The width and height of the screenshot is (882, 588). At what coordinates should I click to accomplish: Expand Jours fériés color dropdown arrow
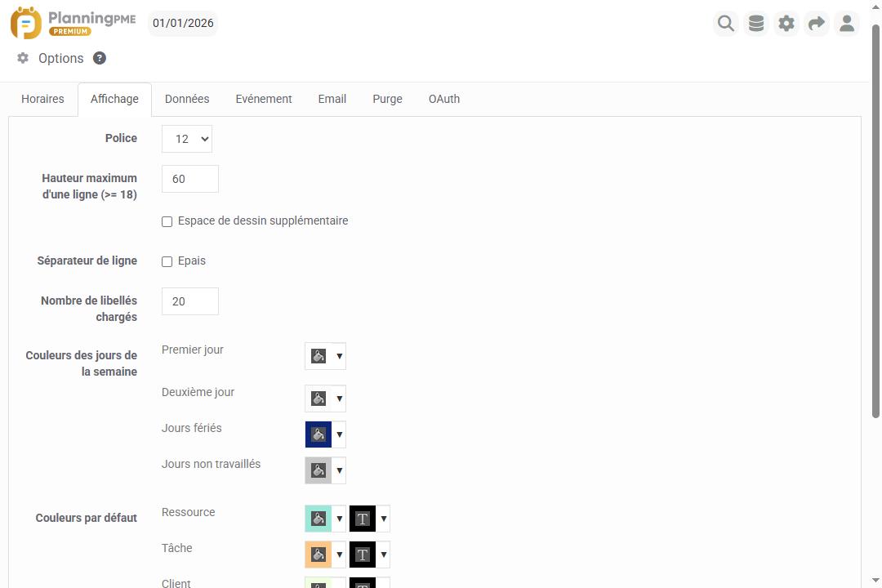coord(339,434)
